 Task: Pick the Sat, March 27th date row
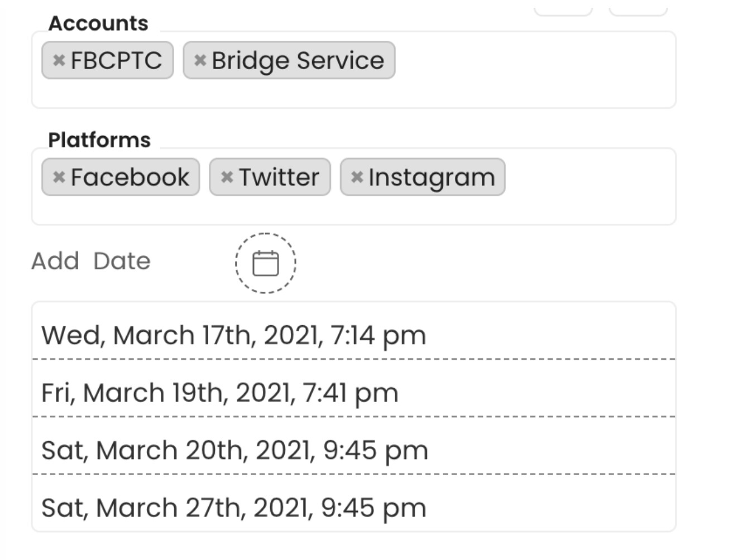pos(233,508)
